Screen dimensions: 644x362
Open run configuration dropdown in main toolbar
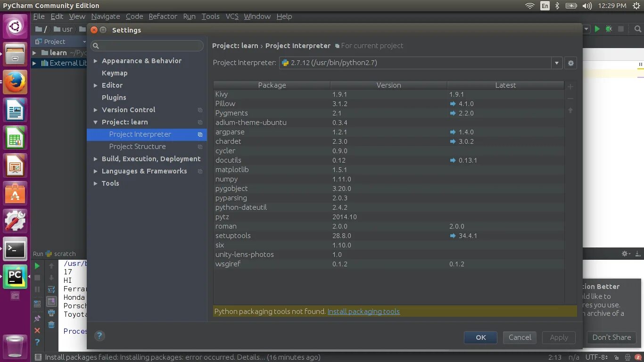click(586, 29)
